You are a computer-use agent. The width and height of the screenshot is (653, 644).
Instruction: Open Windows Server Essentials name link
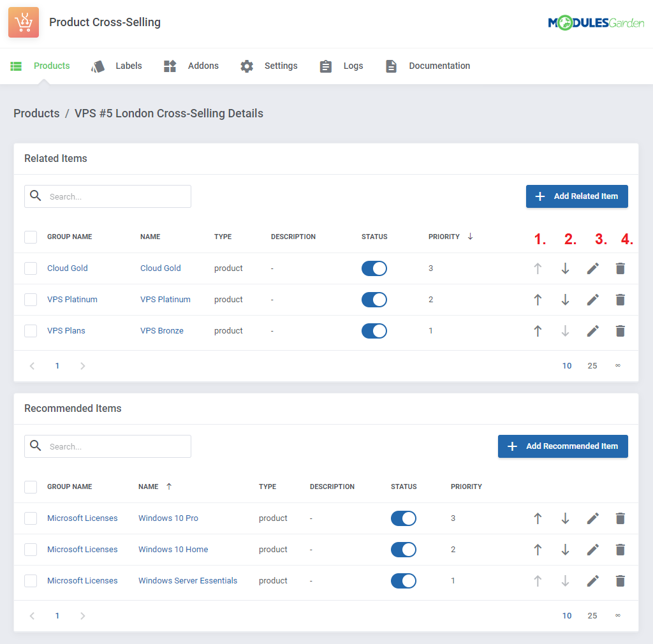coord(188,580)
